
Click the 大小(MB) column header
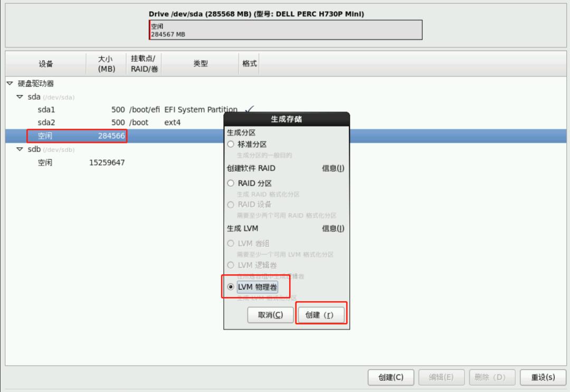pos(105,63)
